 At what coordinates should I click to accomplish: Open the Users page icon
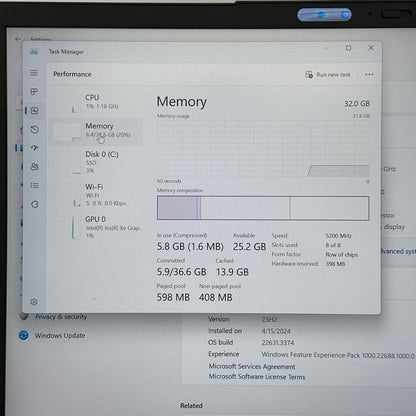[35, 167]
